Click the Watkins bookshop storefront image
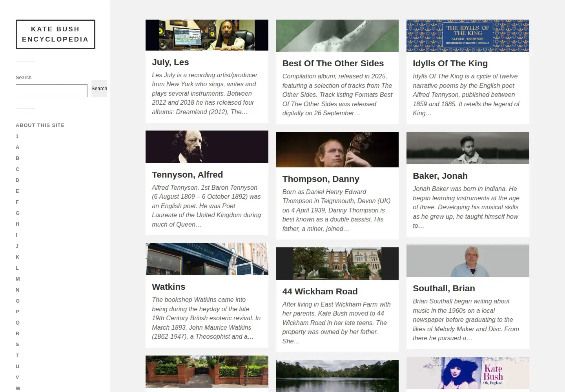Viewport: 565px width, 392px height. pos(207,259)
